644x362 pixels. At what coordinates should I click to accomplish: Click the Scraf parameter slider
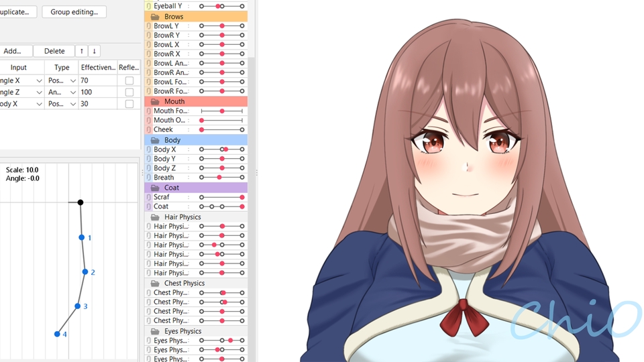pos(222,197)
